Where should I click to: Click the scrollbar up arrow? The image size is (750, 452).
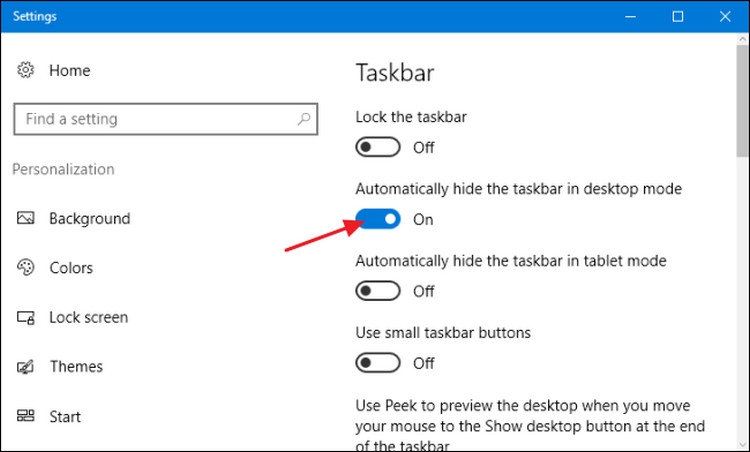[x=743, y=39]
